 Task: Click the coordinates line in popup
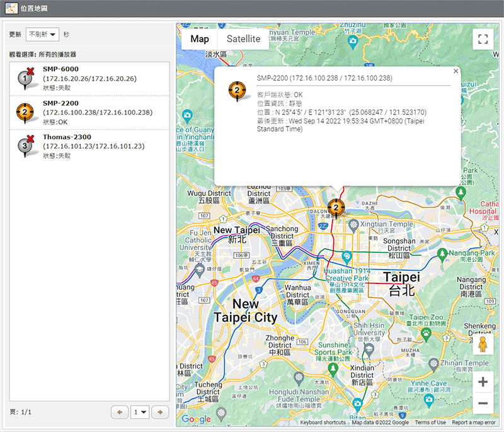[341, 113]
